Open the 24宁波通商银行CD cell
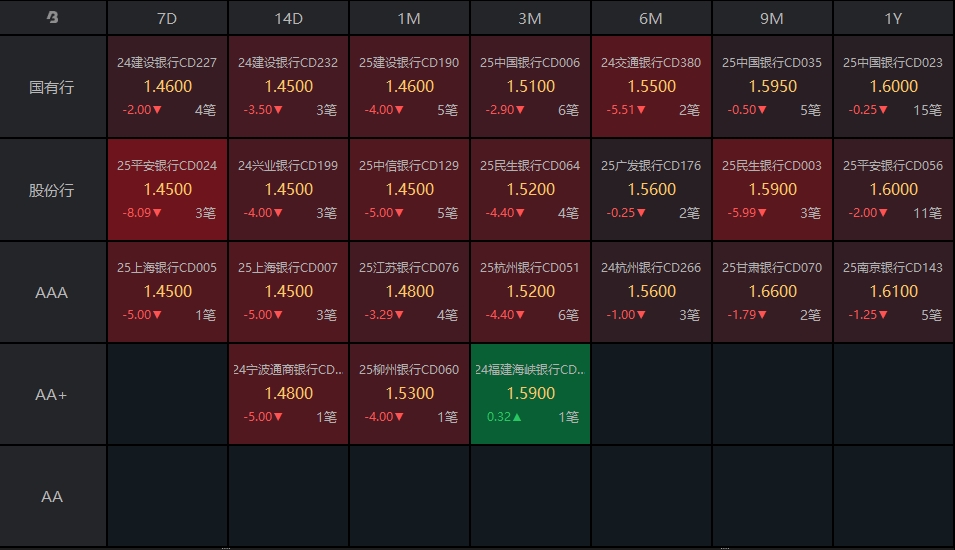955x550 pixels. pyautogui.click(x=288, y=394)
